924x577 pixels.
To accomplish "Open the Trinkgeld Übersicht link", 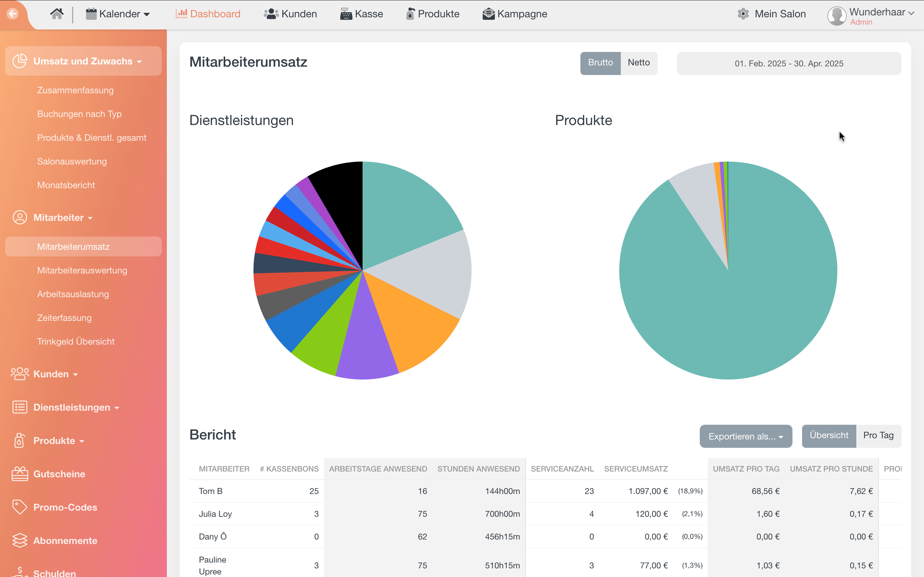I will coord(76,341).
